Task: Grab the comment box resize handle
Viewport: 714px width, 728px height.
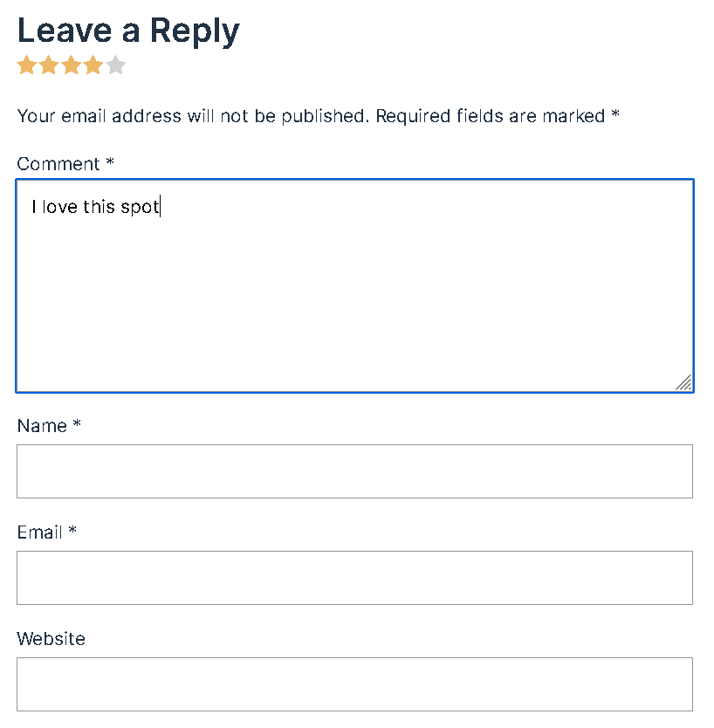Action: 684,382
